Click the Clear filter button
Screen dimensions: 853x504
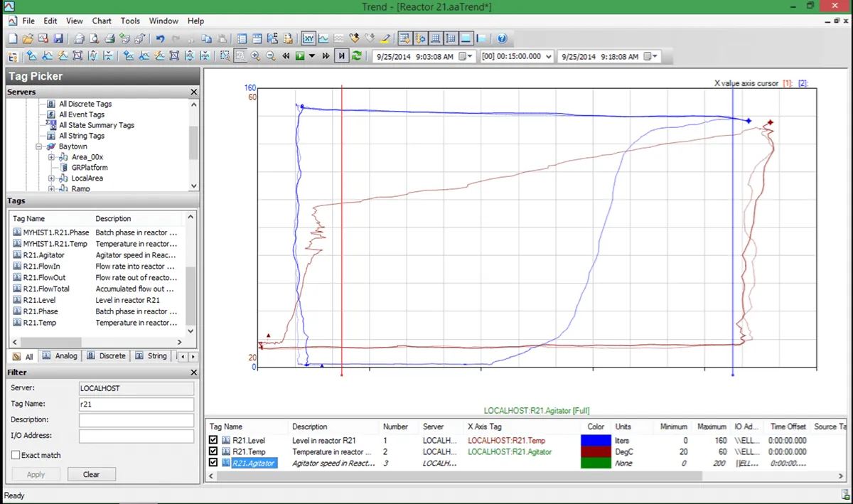click(91, 474)
